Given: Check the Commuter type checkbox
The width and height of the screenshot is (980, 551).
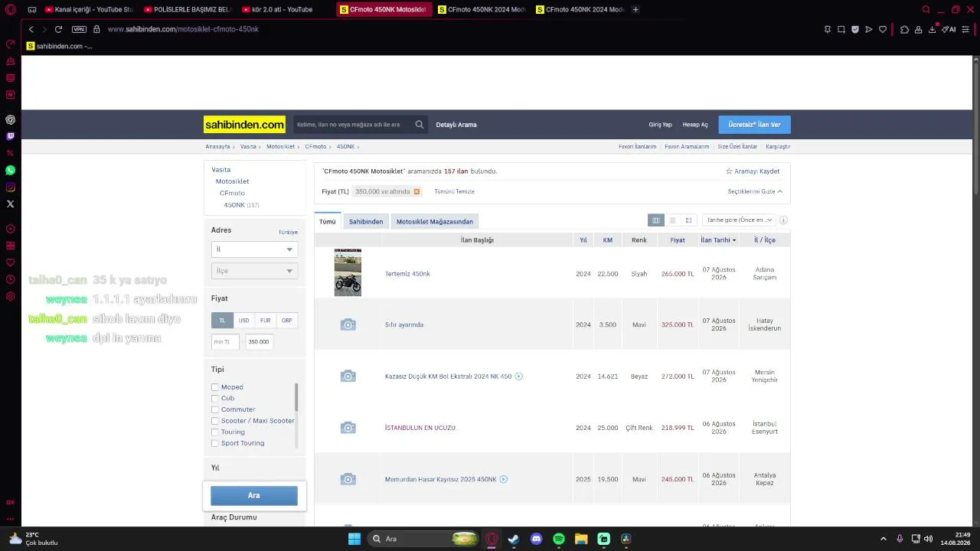Looking at the screenshot, I should point(215,409).
